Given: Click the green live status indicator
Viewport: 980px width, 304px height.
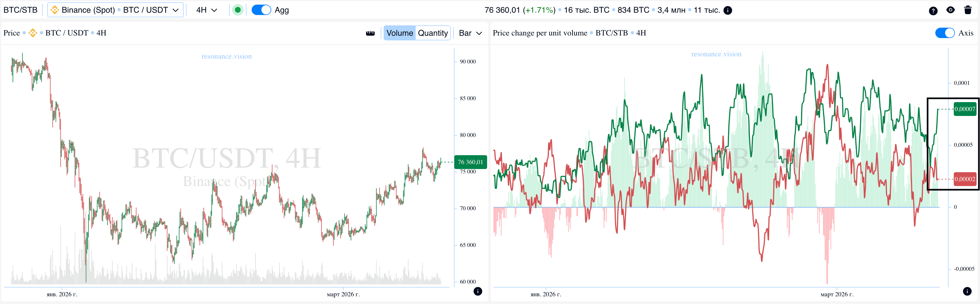Looking at the screenshot, I should 238,10.
